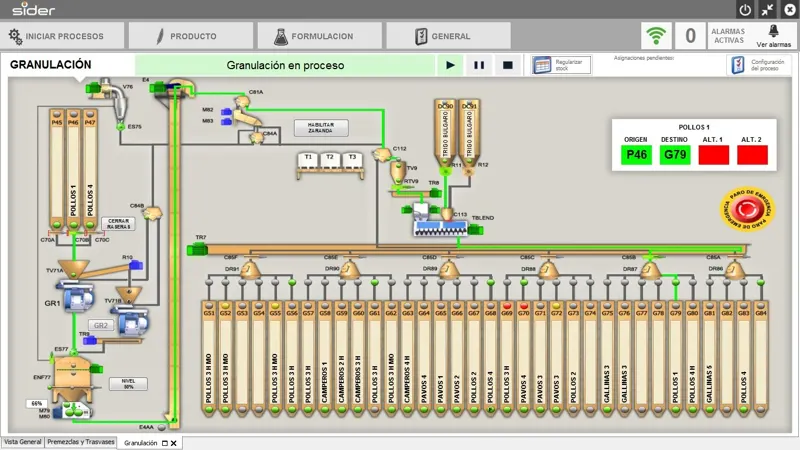Image resolution: width=800 pixels, height=450 pixels.
Task: Open Configuración del proceso
Action: click(x=759, y=65)
